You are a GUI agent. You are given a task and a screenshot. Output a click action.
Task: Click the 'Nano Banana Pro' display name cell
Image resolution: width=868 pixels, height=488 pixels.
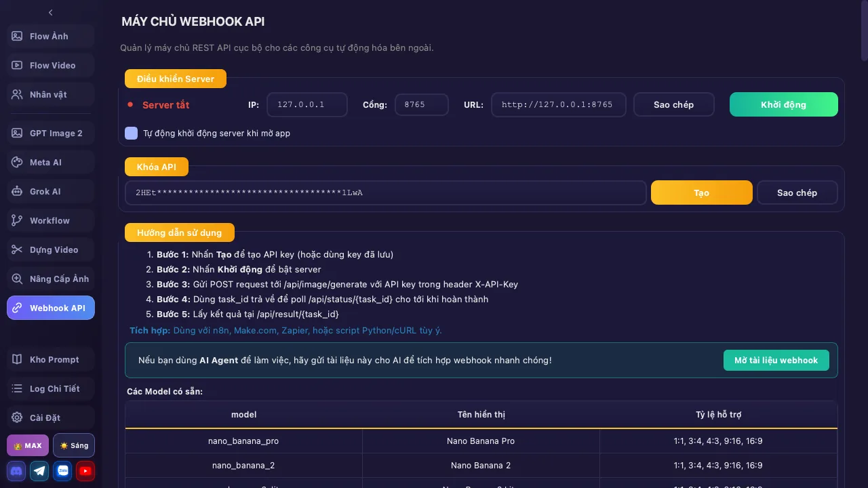[481, 441]
